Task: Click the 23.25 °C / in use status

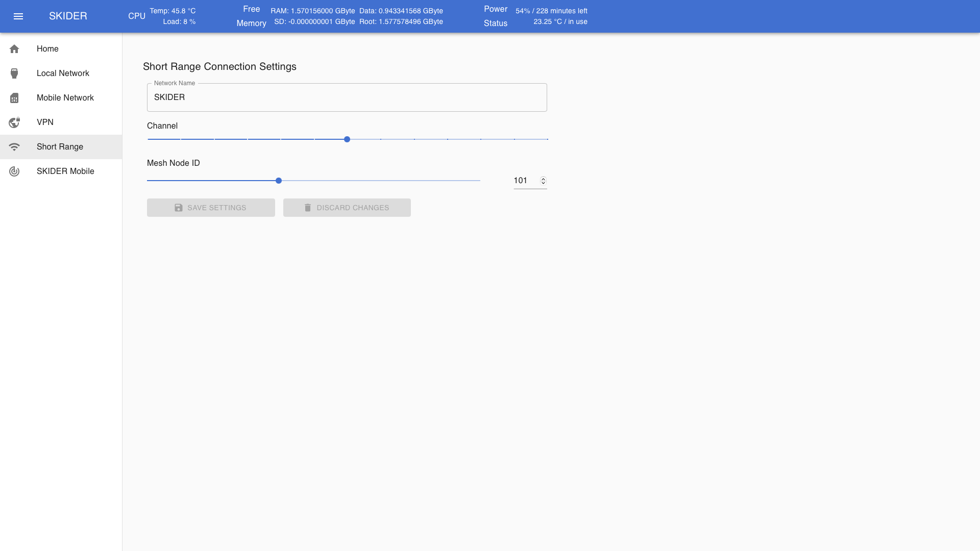Action: pyautogui.click(x=560, y=21)
